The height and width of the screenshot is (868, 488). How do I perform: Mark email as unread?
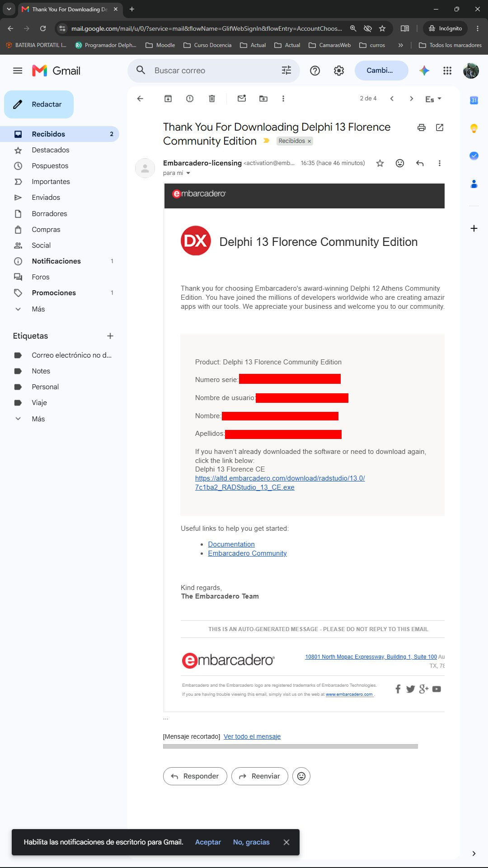pyautogui.click(x=242, y=99)
